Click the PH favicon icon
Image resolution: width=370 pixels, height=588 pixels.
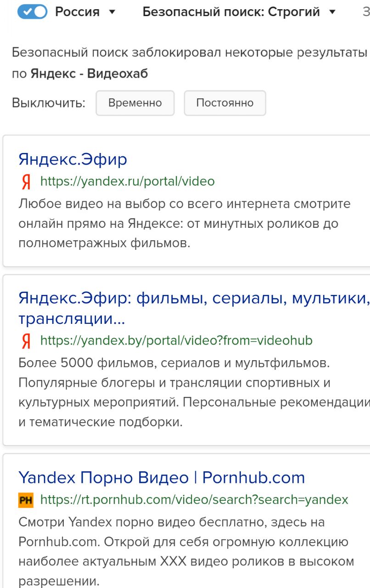point(26,500)
